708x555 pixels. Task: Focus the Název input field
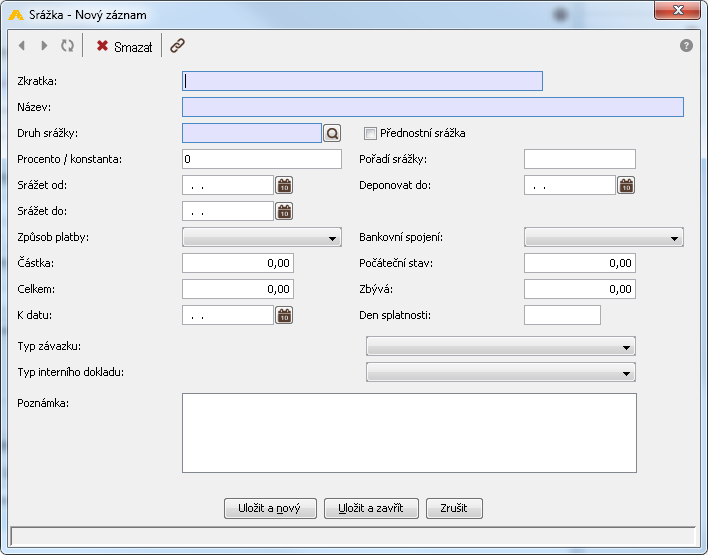(x=433, y=107)
